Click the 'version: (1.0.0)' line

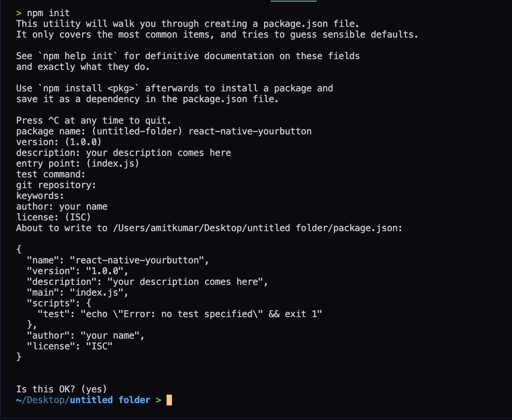click(x=59, y=142)
